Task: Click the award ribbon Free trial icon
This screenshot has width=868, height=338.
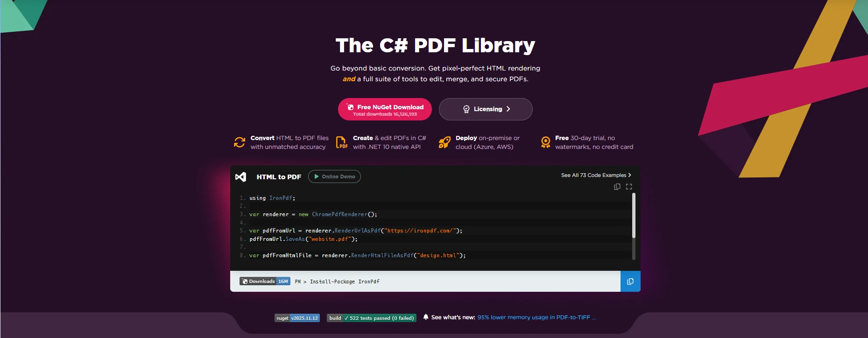Action: (545, 142)
